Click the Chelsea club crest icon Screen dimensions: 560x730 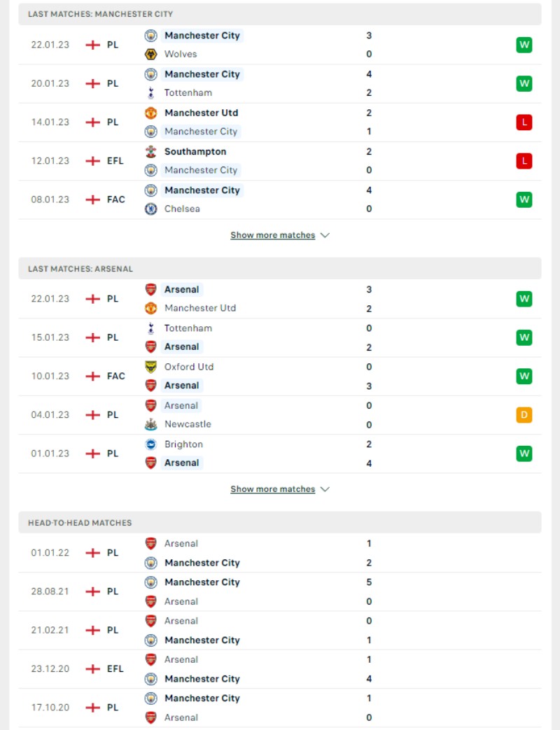pyautogui.click(x=150, y=209)
